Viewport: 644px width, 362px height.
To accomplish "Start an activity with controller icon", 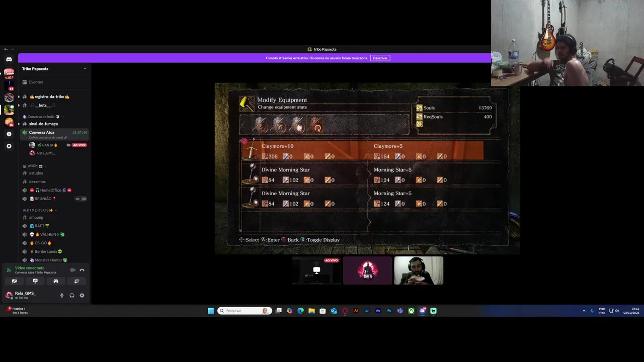I will (x=56, y=281).
